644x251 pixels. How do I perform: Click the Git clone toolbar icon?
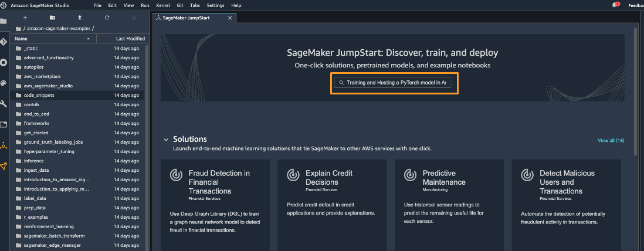click(x=134, y=18)
